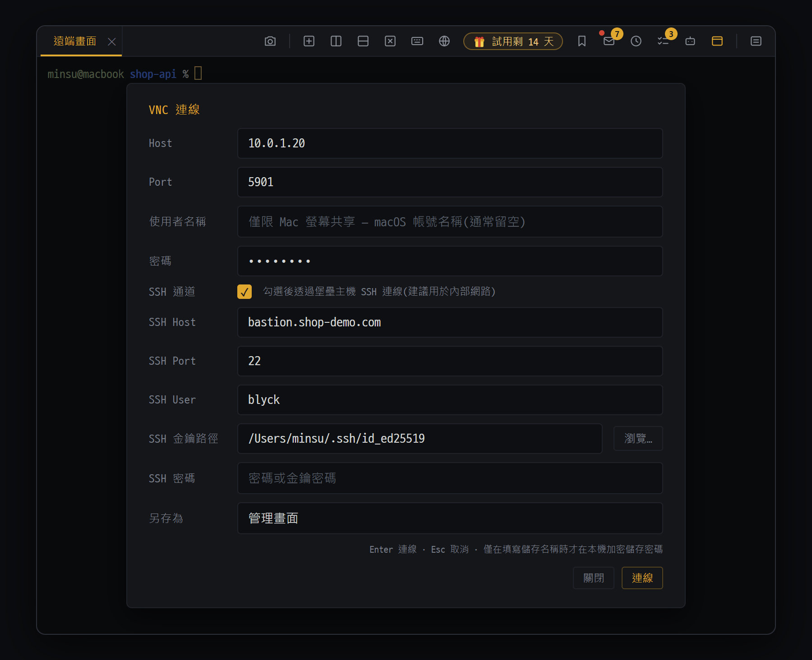
Task: Toggle the window layout icon
Action: click(x=717, y=41)
